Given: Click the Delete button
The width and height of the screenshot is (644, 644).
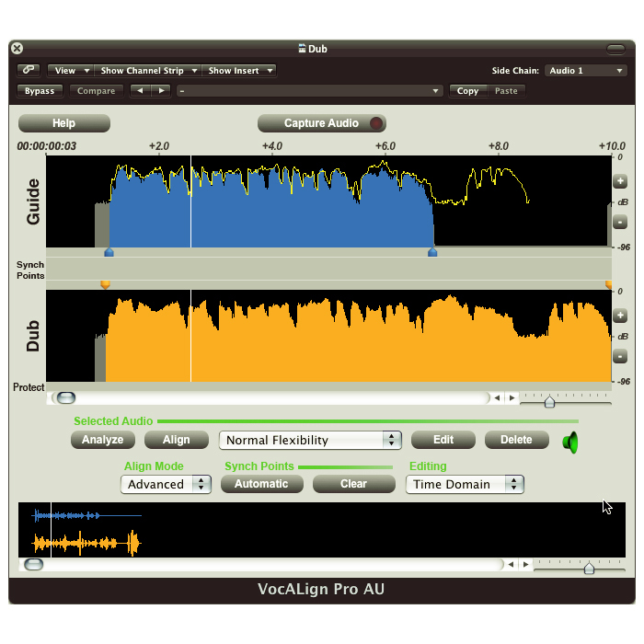Looking at the screenshot, I should (x=517, y=440).
